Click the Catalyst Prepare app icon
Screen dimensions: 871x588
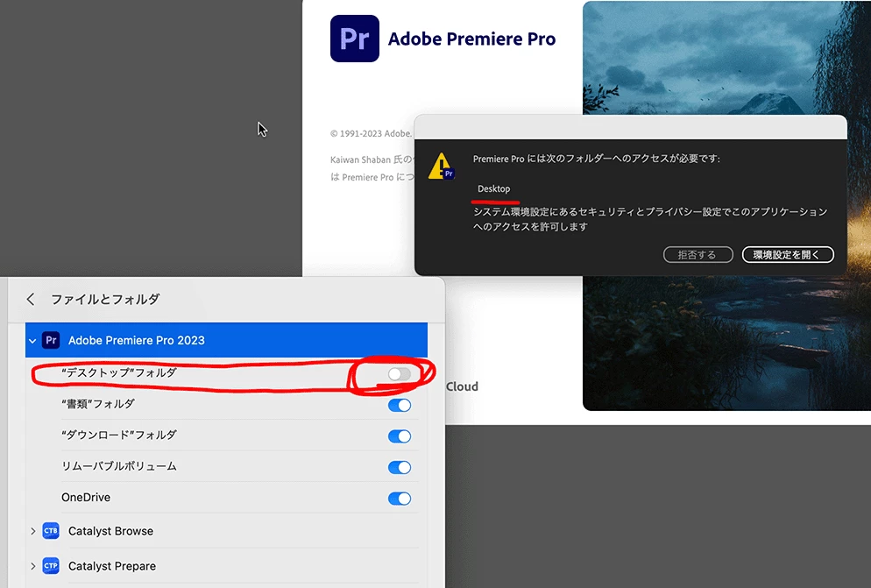pos(51,566)
